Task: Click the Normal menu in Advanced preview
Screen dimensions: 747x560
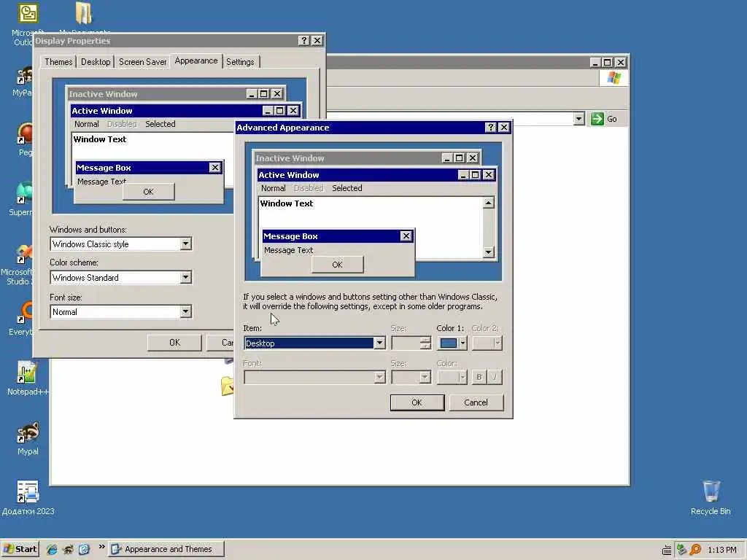Action: [x=273, y=188]
